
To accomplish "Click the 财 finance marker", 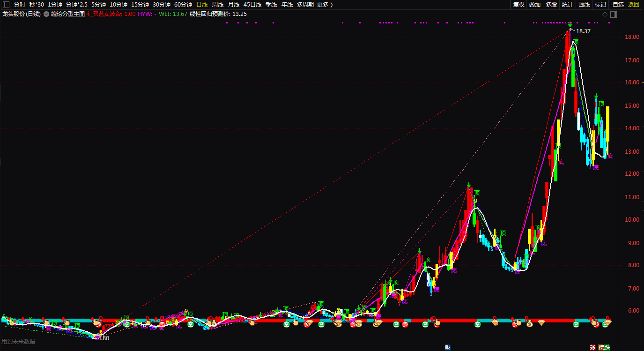I will coord(448,347).
